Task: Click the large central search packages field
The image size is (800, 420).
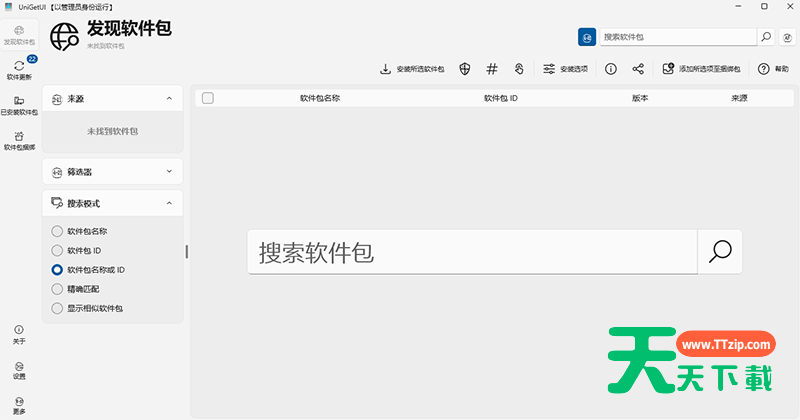Action: [x=472, y=252]
